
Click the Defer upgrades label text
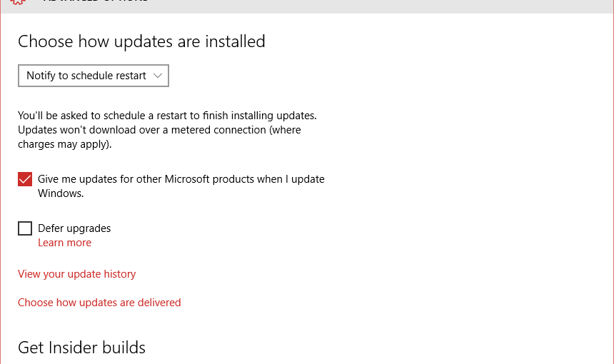(74, 228)
